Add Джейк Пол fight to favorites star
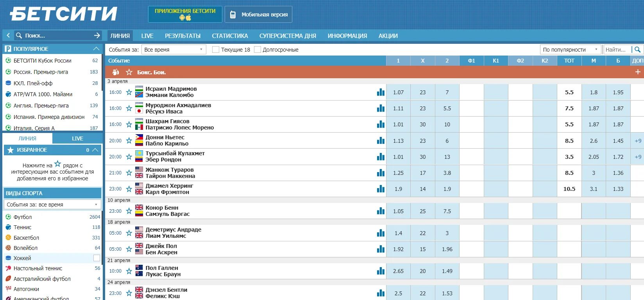The width and height of the screenshot is (644, 300). 129,249
